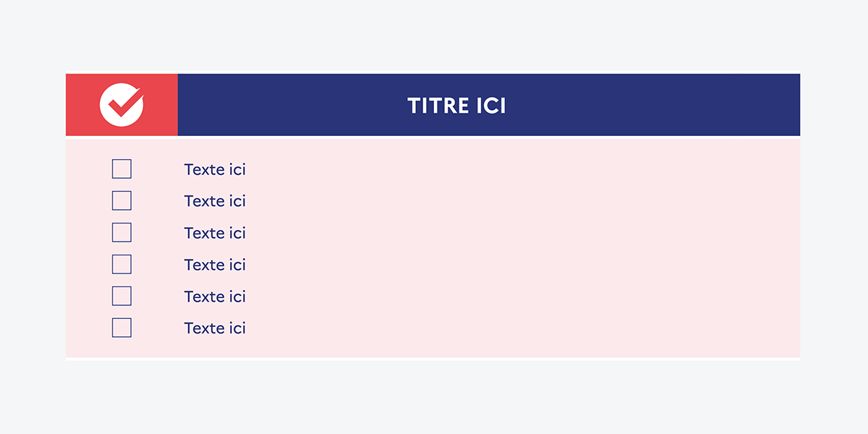The width and height of the screenshot is (868, 434).
Task: Enable the fourth checkbox in the list
Action: (122, 264)
